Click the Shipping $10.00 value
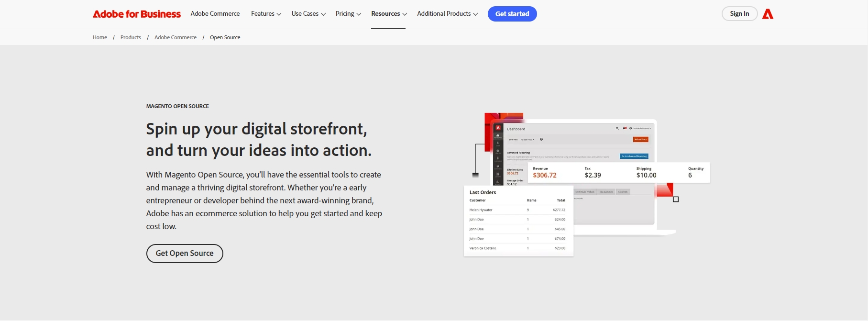This screenshot has width=868, height=321. [x=646, y=175]
